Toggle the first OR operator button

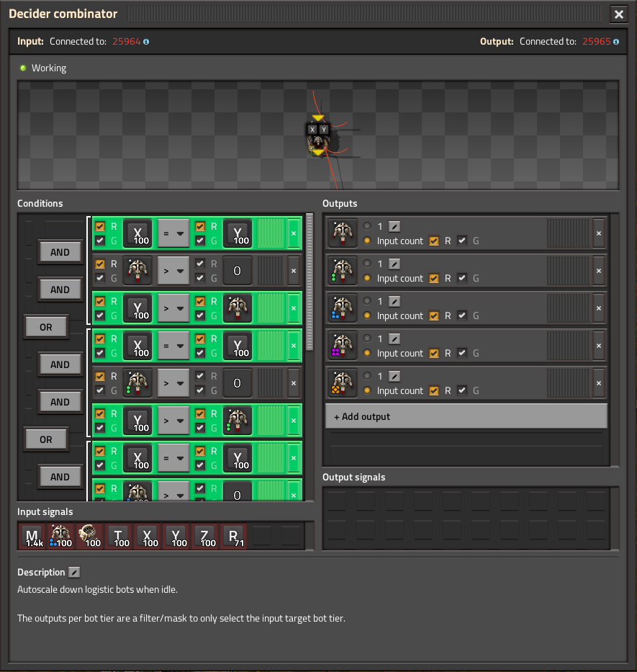point(45,327)
